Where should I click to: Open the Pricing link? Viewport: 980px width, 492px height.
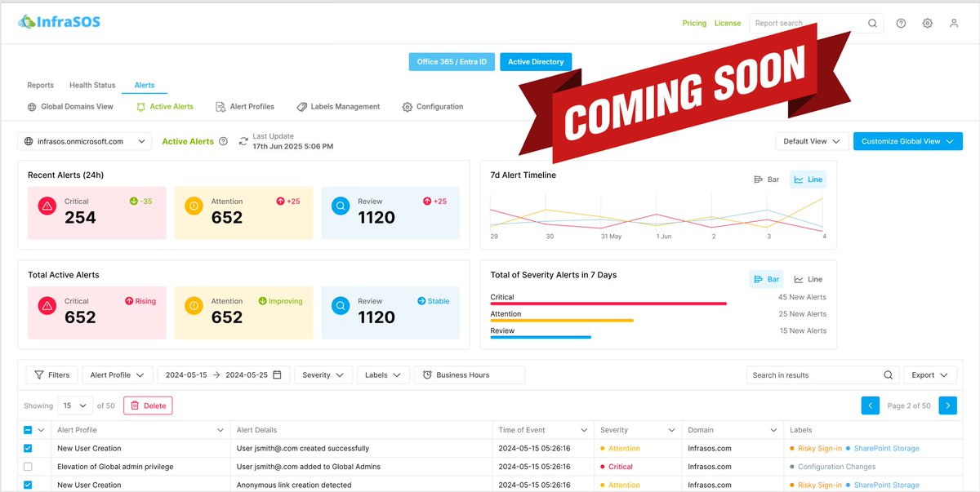[x=694, y=24]
